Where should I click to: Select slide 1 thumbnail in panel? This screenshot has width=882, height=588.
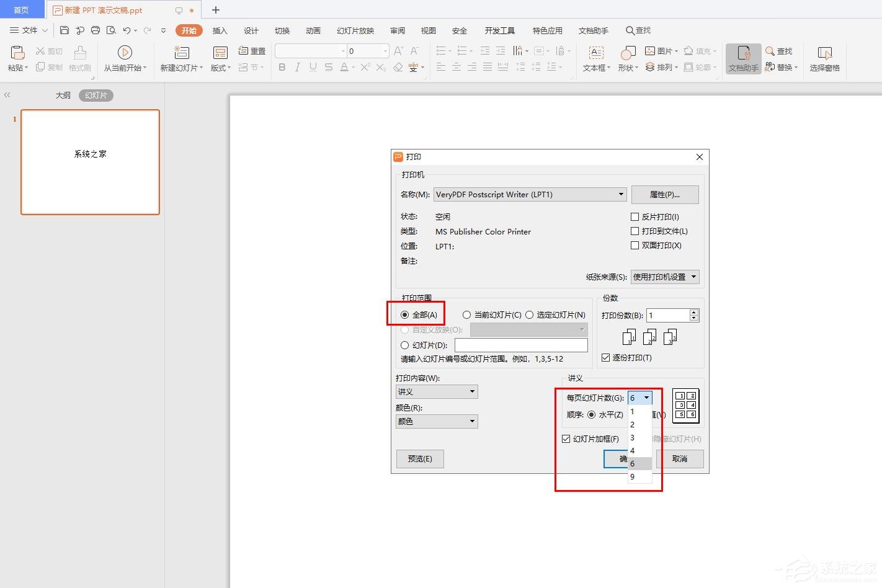[x=91, y=162]
